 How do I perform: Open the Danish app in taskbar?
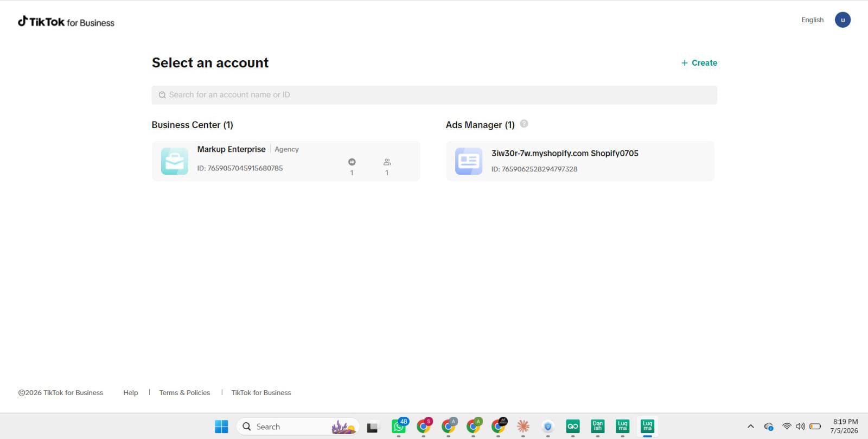coord(598,427)
